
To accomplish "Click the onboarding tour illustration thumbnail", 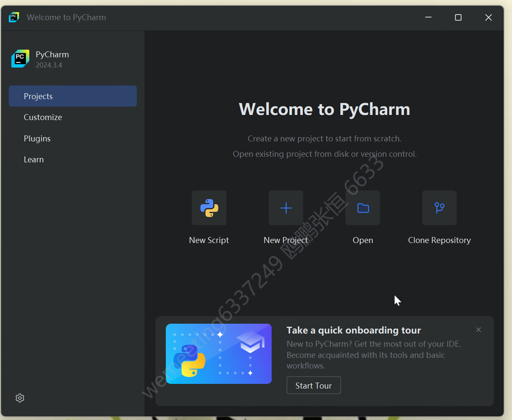I will pyautogui.click(x=219, y=353).
